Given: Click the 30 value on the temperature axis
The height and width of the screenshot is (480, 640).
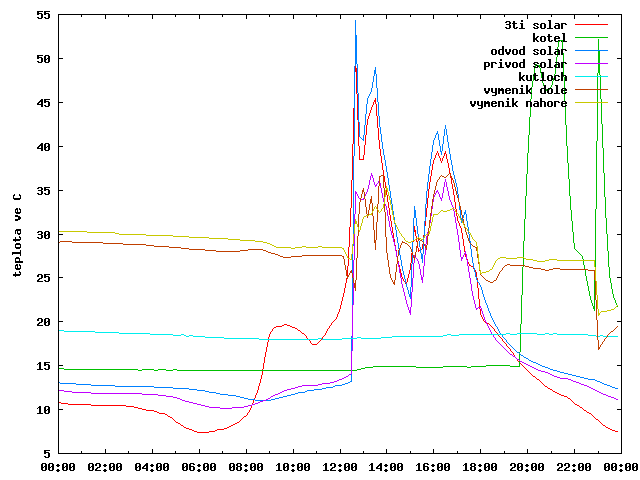Looking at the screenshot, I should click(44, 235).
